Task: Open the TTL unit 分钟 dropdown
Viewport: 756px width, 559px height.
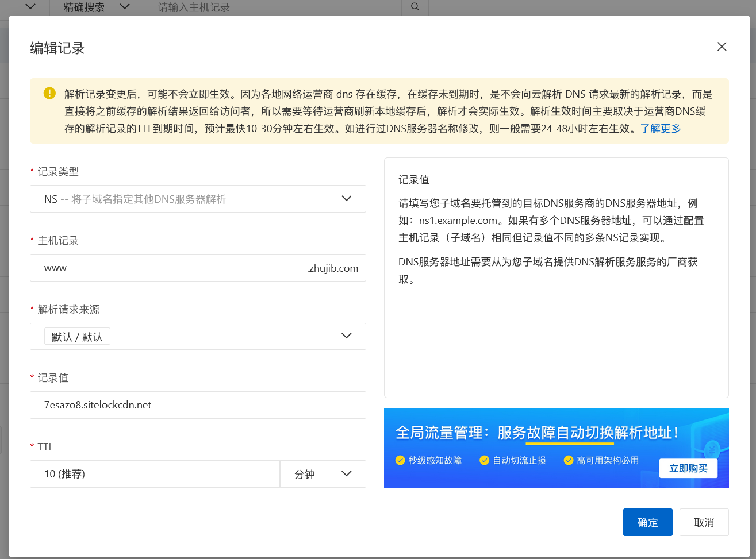Action: (323, 474)
